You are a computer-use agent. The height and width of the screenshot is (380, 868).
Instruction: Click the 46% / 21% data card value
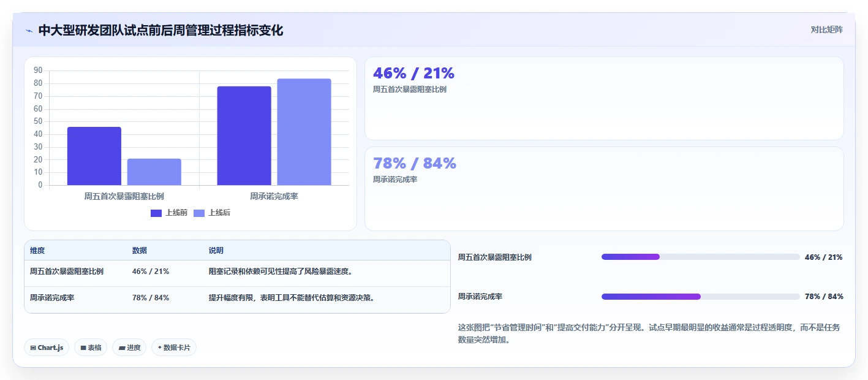pos(413,74)
